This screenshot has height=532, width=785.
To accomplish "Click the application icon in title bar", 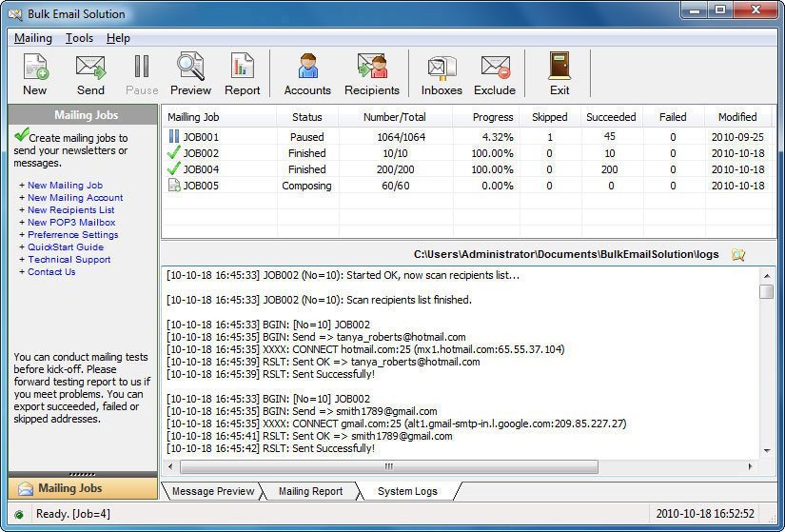I will click(x=15, y=14).
